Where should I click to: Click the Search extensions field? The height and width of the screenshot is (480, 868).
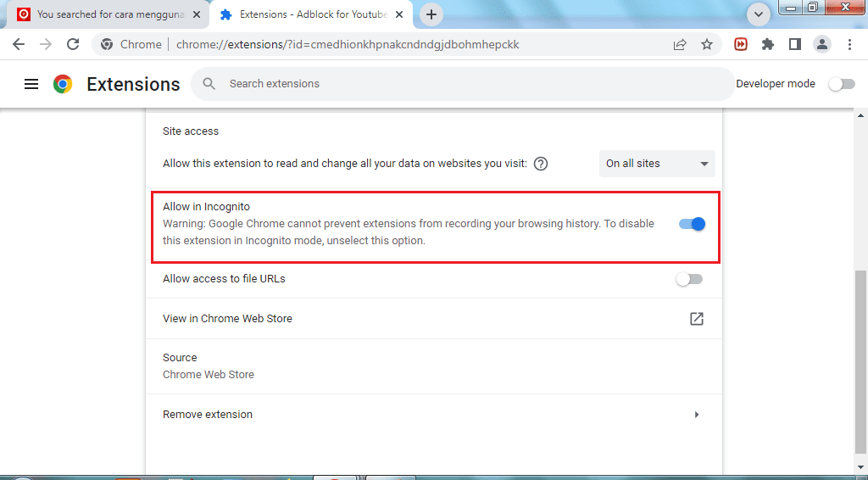click(x=463, y=84)
